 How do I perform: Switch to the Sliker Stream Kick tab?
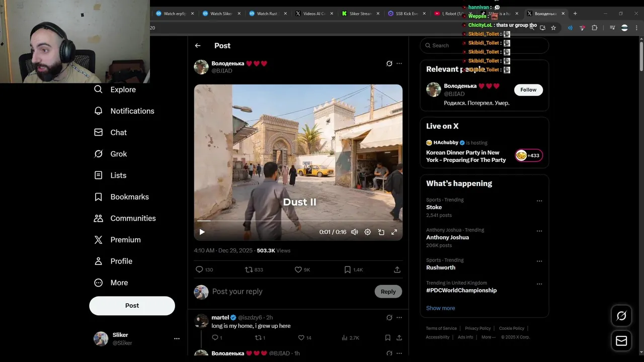pos(360,14)
